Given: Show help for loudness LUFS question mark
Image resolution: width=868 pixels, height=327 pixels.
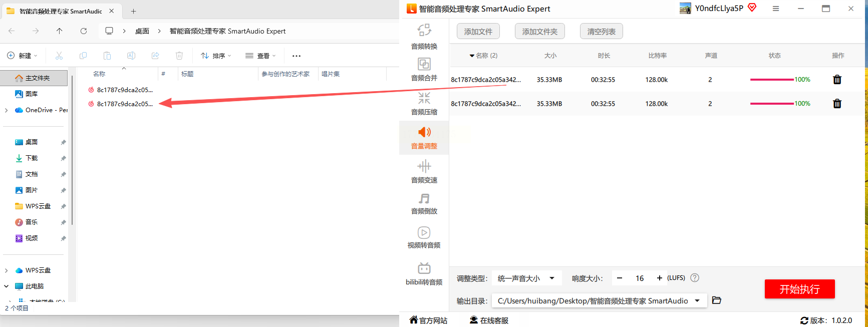Looking at the screenshot, I should tap(695, 278).
